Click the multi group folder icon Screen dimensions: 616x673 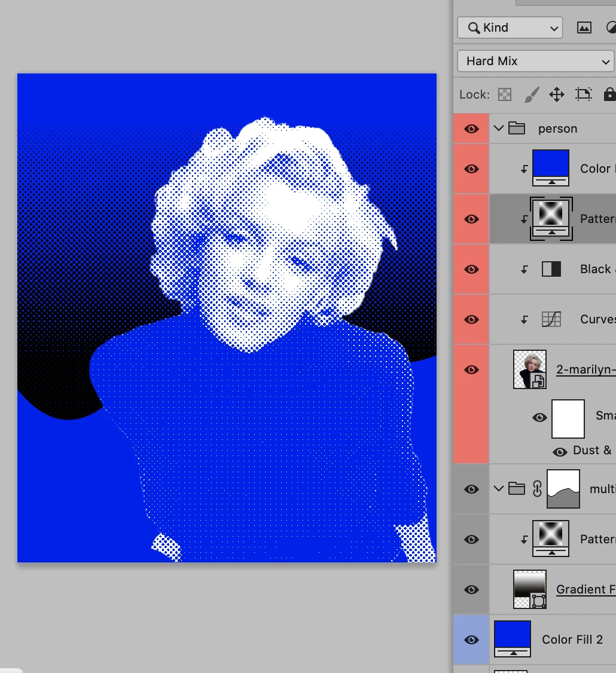tap(517, 488)
